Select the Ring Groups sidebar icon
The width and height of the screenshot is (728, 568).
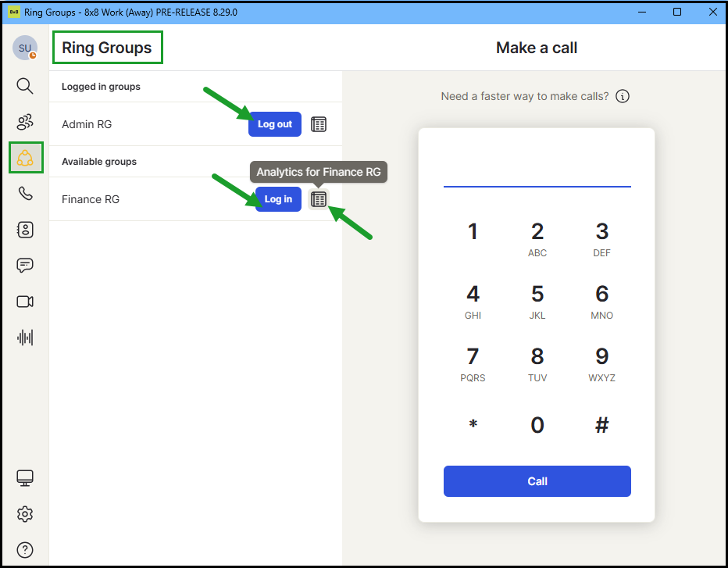coord(25,158)
